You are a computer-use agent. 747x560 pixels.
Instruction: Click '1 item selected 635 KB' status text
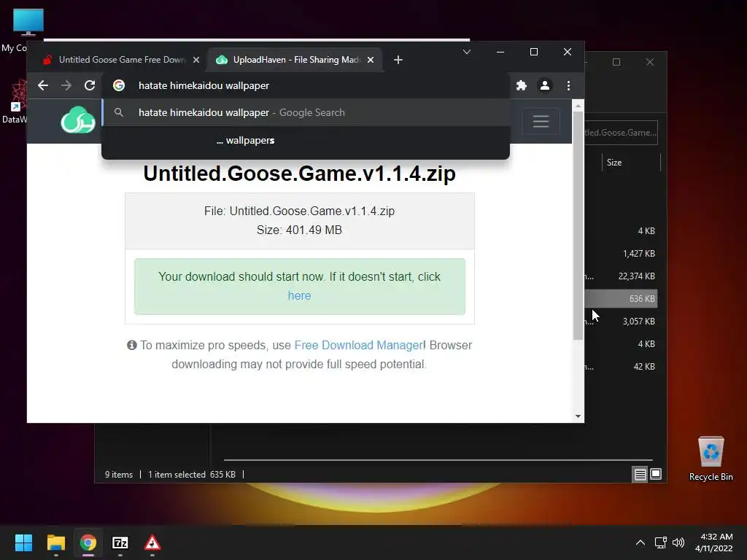pyautogui.click(x=192, y=475)
